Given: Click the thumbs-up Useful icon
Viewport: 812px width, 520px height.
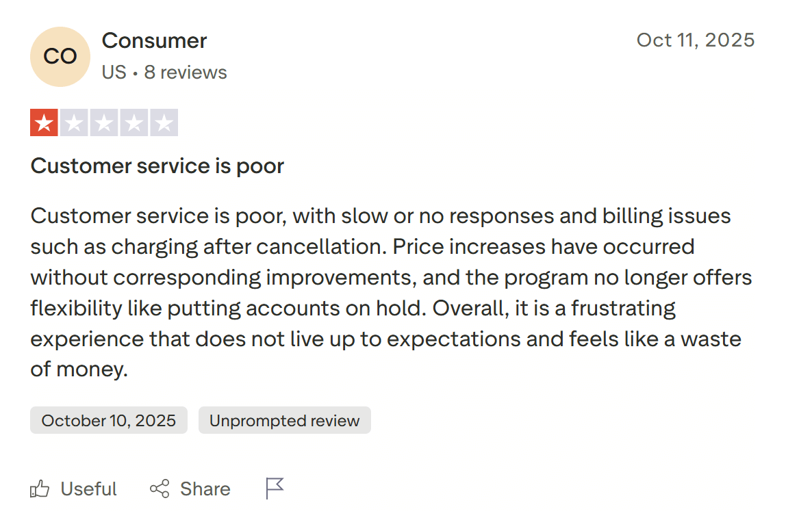Looking at the screenshot, I should tap(39, 489).
